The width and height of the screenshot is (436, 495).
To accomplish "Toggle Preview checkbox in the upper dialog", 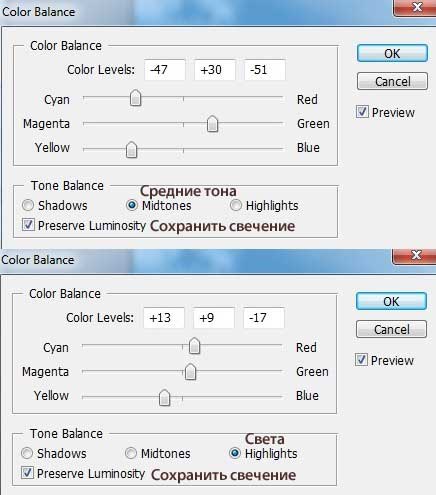I will click(362, 112).
